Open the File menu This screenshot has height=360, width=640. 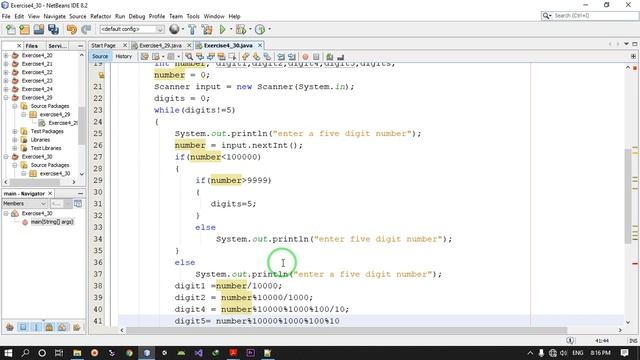6,16
